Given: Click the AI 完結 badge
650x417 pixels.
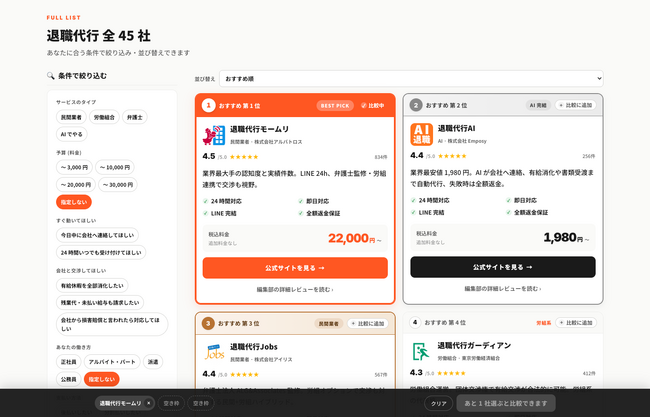Looking at the screenshot, I should pos(538,105).
